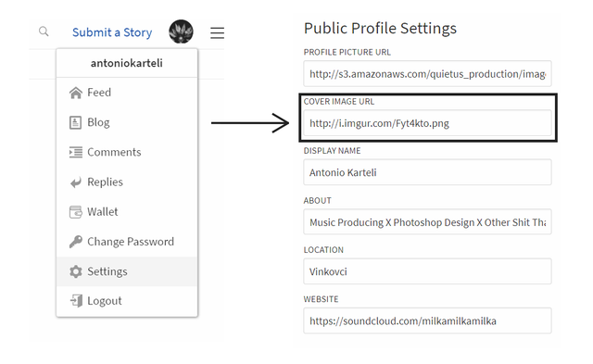The image size is (593, 364).
Task: Click the ABOUT label
Action: (317, 201)
